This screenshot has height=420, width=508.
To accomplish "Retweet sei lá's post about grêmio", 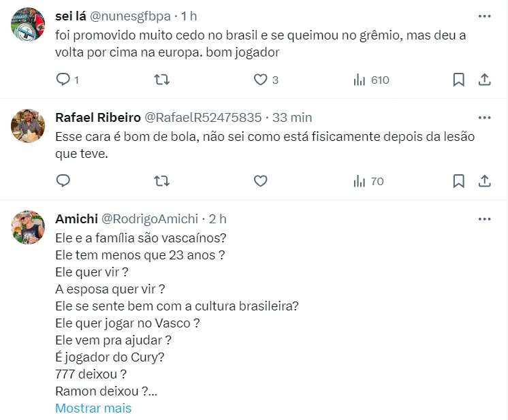I will pyautogui.click(x=162, y=80).
